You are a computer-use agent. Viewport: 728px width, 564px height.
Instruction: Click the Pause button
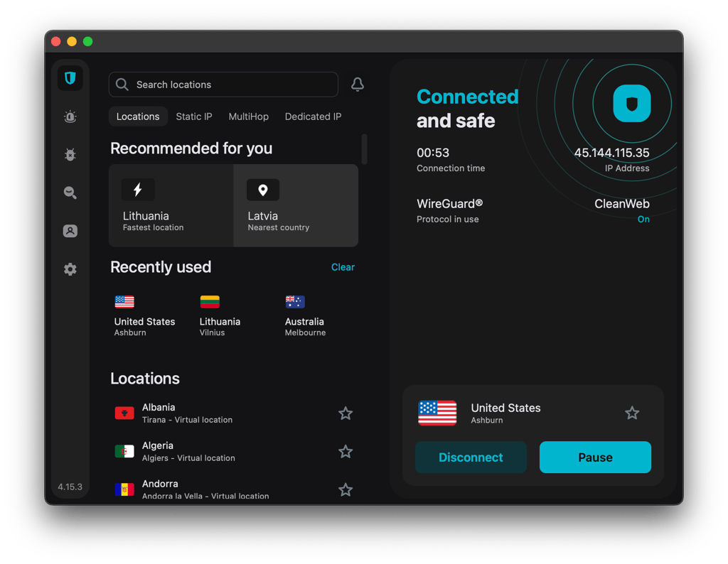[x=595, y=457]
